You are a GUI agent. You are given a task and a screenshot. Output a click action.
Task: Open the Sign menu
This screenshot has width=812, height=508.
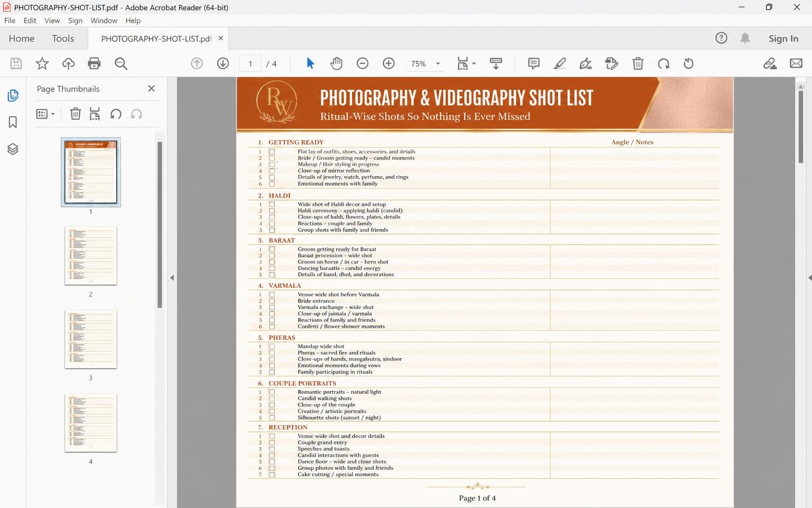coord(75,21)
